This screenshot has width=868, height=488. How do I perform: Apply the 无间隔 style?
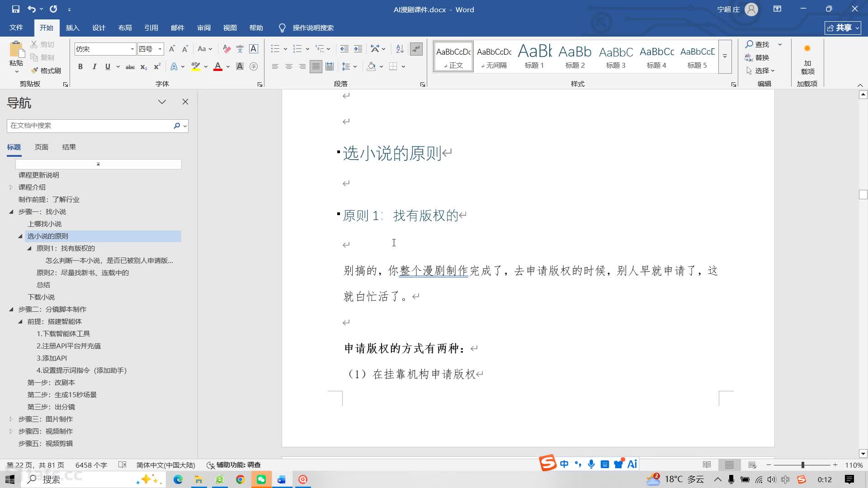point(494,56)
